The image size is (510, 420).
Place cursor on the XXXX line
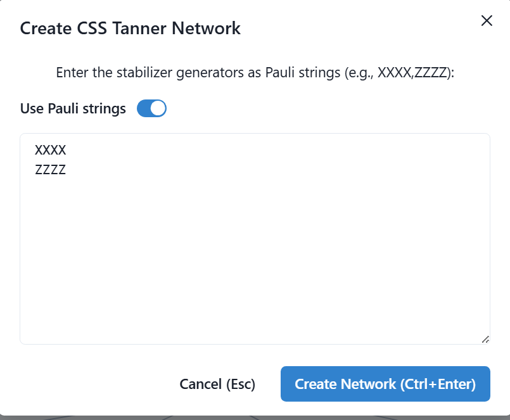pos(51,150)
